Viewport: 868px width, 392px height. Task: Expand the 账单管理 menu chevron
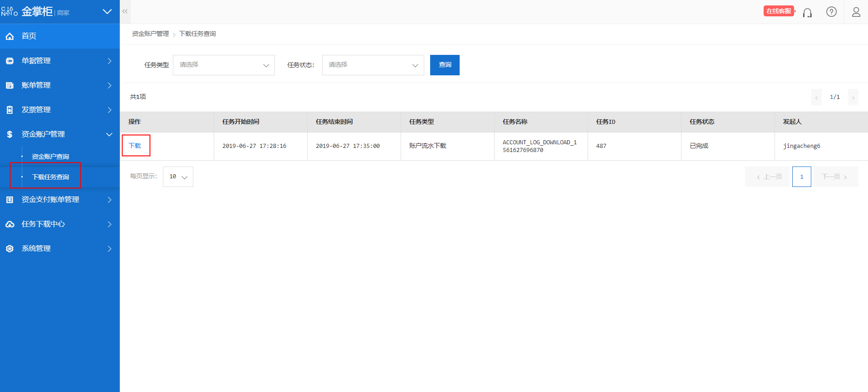pos(109,85)
